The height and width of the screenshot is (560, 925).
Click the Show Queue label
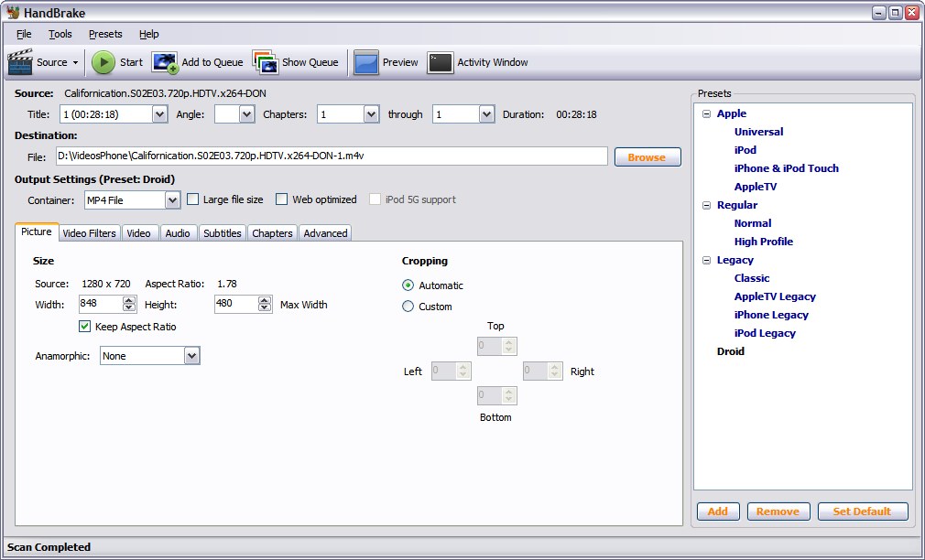point(310,62)
